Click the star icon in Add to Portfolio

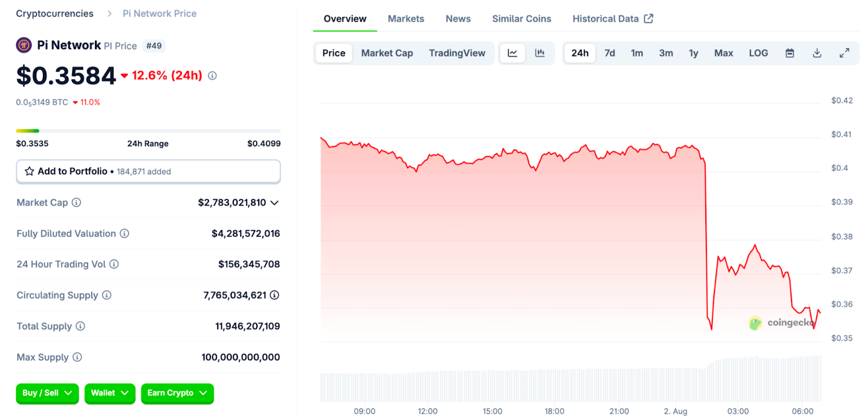29,172
